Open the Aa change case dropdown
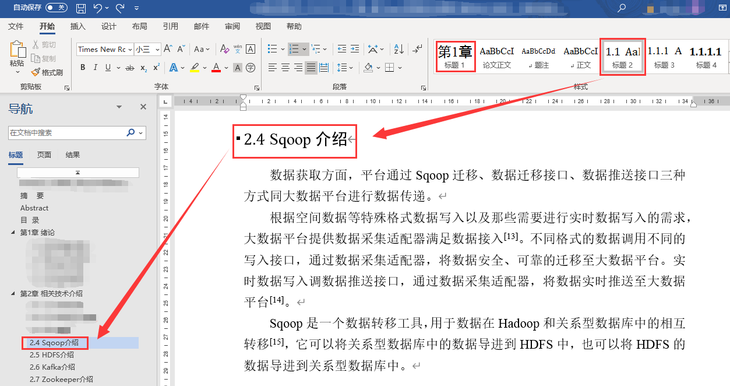This screenshot has width=730, height=386. click(202, 49)
